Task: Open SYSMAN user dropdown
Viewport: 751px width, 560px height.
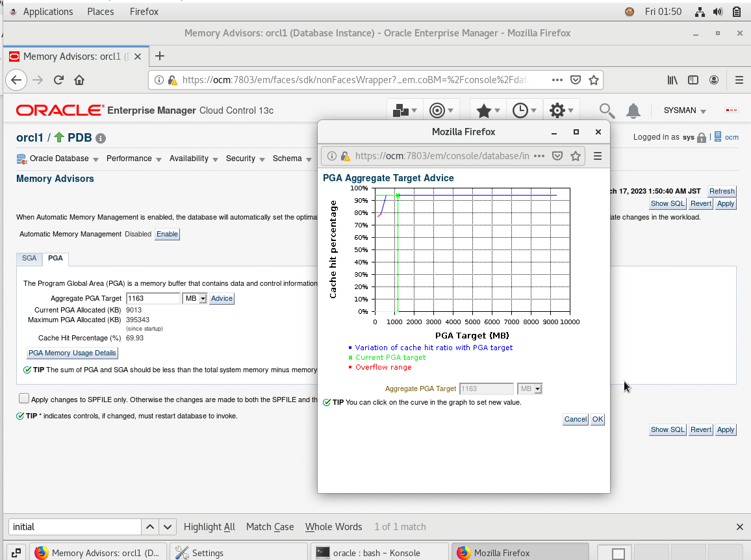Action: coord(685,110)
